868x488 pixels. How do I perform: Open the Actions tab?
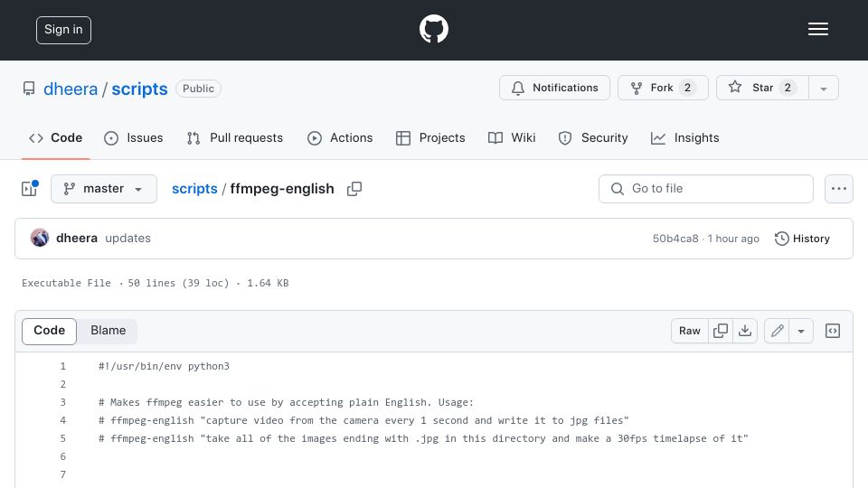click(340, 137)
